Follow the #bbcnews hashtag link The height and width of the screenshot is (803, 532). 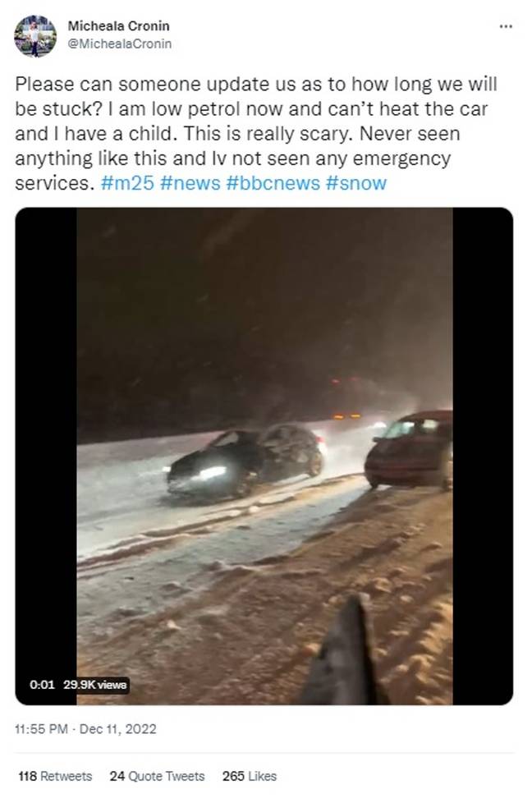[x=273, y=183]
